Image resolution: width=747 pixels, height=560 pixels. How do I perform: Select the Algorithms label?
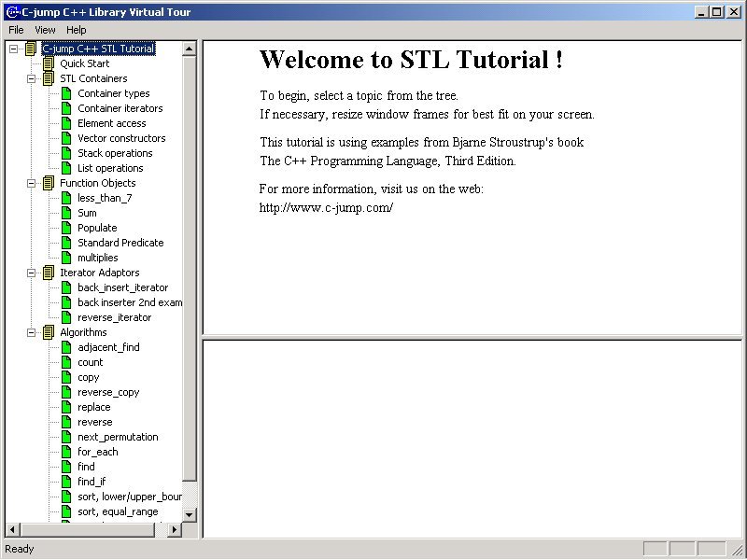coord(83,332)
